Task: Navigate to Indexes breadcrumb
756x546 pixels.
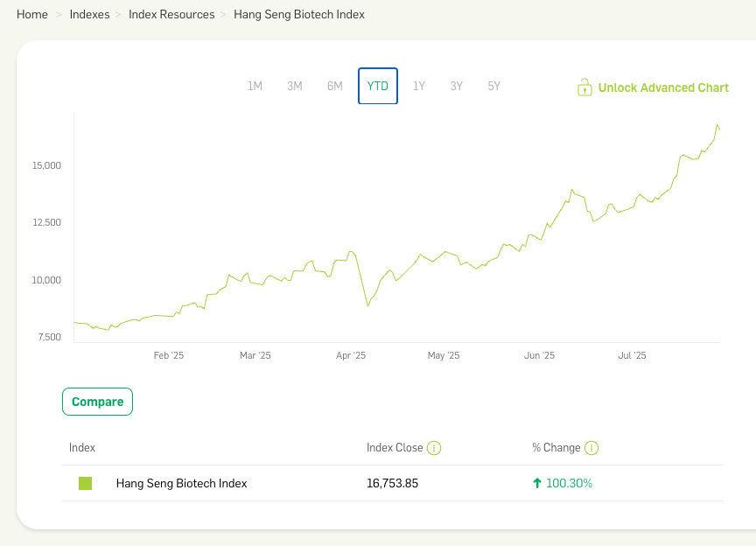Action: click(x=90, y=15)
